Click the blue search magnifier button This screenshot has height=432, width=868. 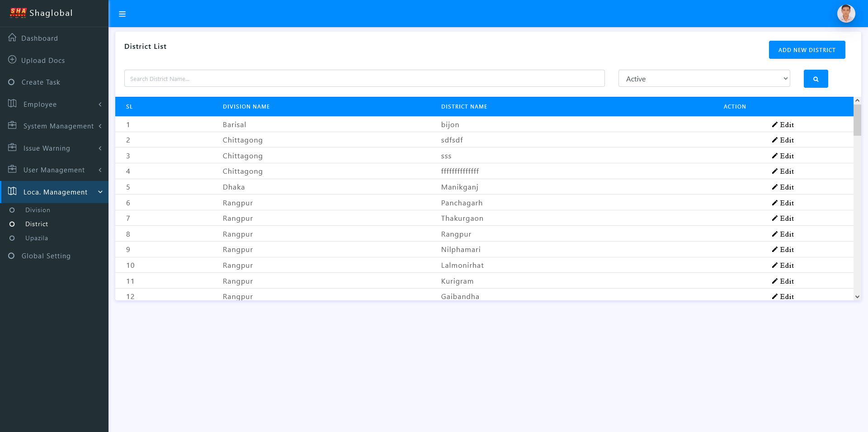point(816,79)
